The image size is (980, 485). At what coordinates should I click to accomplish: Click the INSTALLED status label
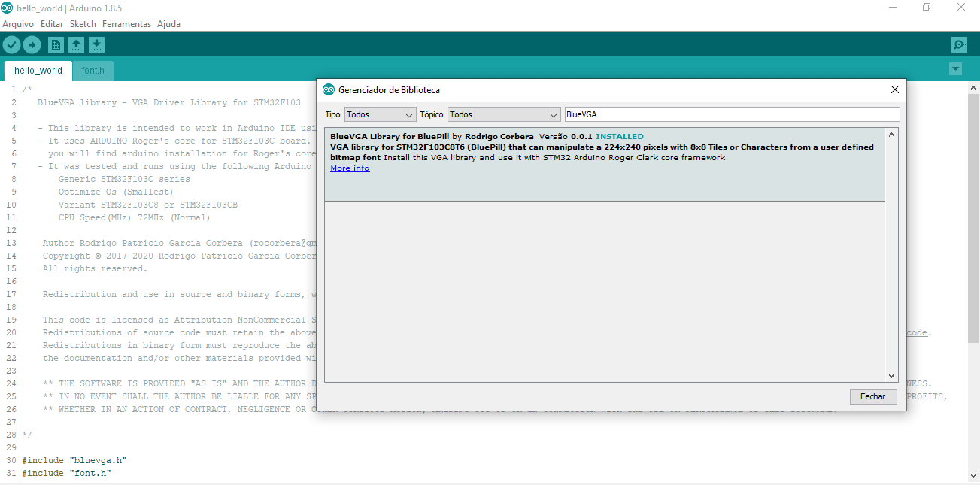point(620,136)
